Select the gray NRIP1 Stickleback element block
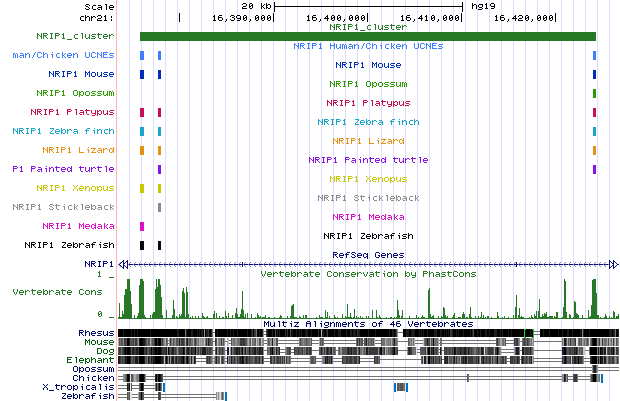Viewport: 620px width, 401px height. pos(159,207)
